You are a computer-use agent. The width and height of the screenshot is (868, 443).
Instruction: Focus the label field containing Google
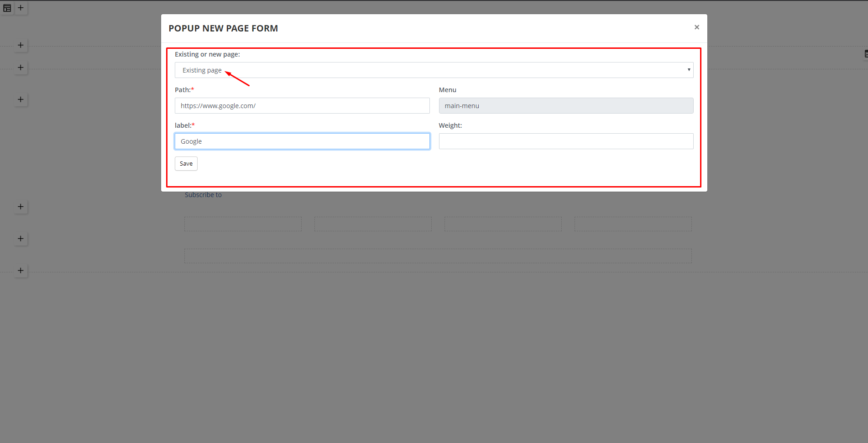click(x=302, y=141)
